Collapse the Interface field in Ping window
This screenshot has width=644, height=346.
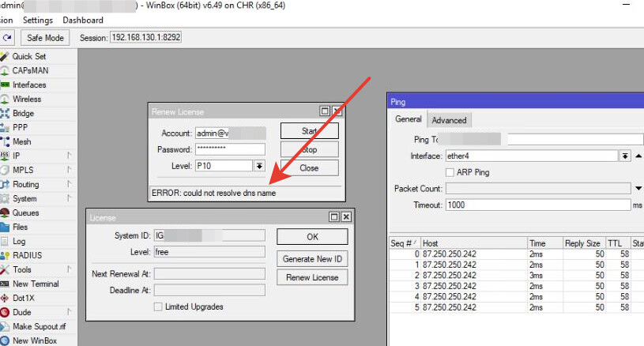(x=638, y=156)
